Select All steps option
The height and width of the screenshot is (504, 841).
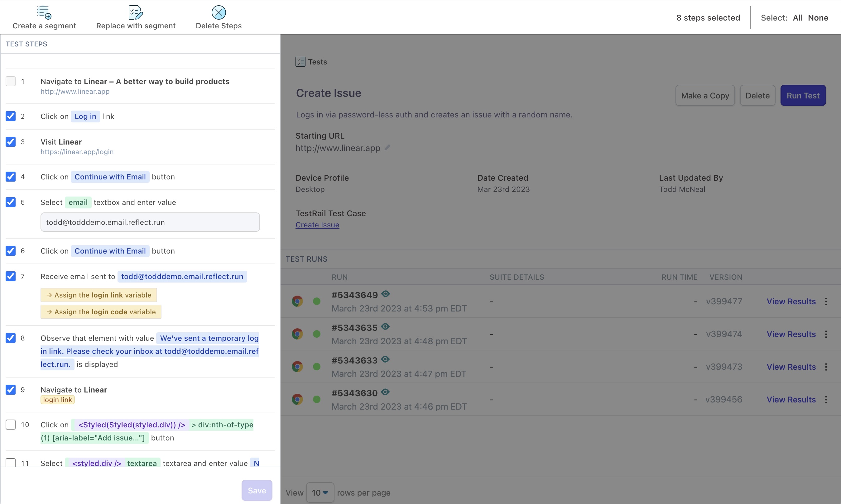[797, 18]
